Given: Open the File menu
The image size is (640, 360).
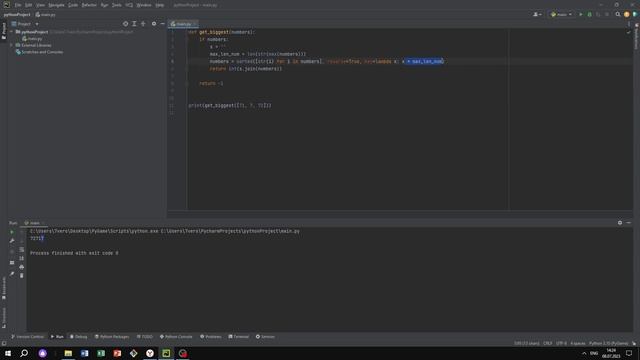Looking at the screenshot, I should click(x=18, y=5).
